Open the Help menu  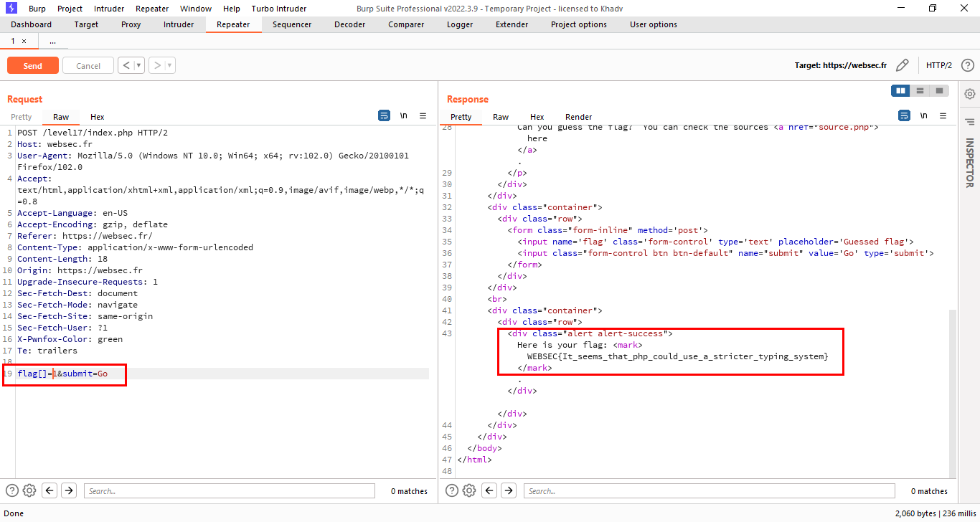tap(232, 9)
